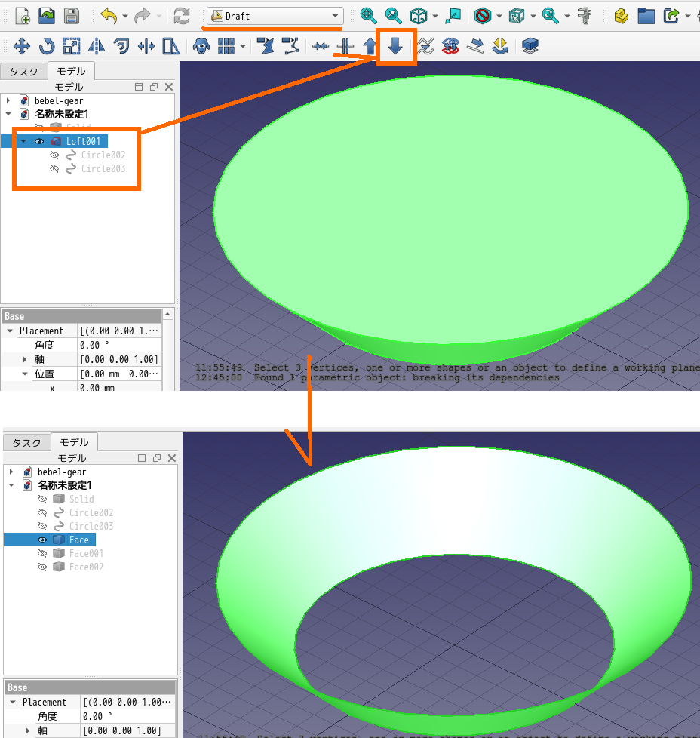Collapse the 位置 property row
Viewport: 700px width, 738px height.
(x=24, y=374)
